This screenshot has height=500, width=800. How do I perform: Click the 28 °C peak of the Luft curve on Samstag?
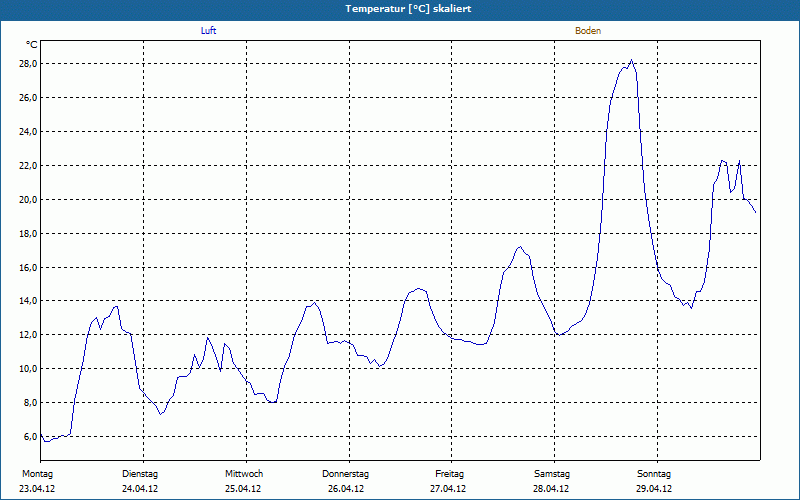tap(632, 60)
